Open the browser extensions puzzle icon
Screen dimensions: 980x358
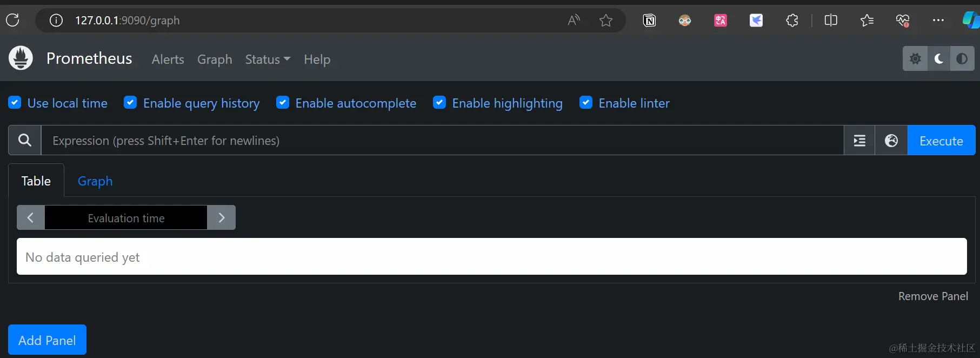(792, 21)
